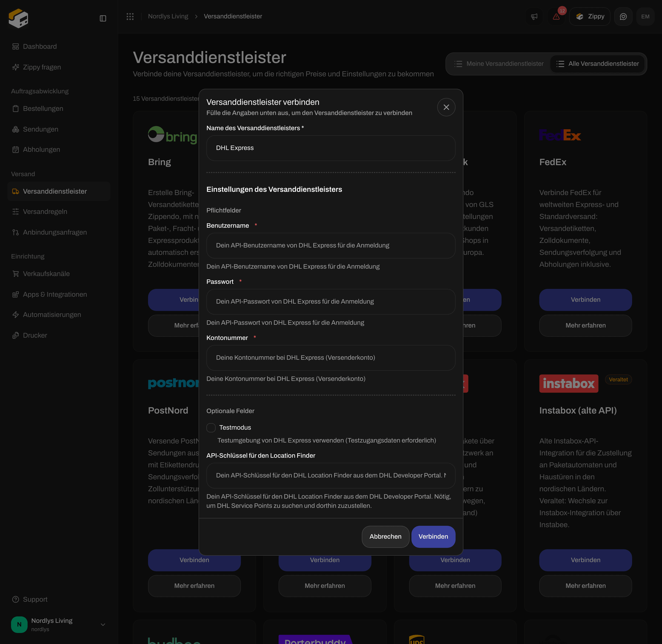Focus the Passwort input field

[x=331, y=302]
